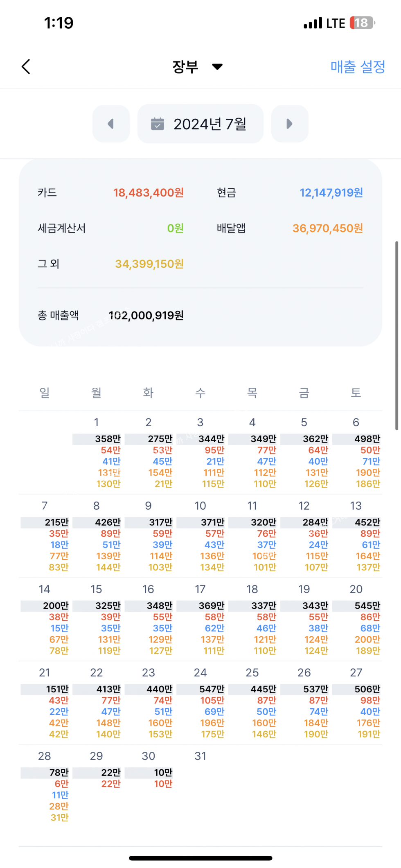Tap the 총 매출액 total row
This screenshot has height=868, width=401.
click(110, 316)
